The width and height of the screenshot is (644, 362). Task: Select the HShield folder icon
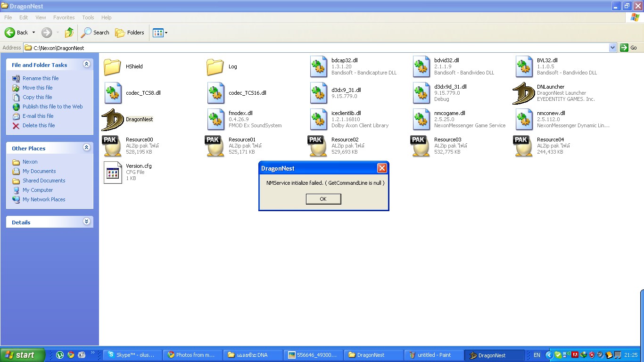[112, 67]
